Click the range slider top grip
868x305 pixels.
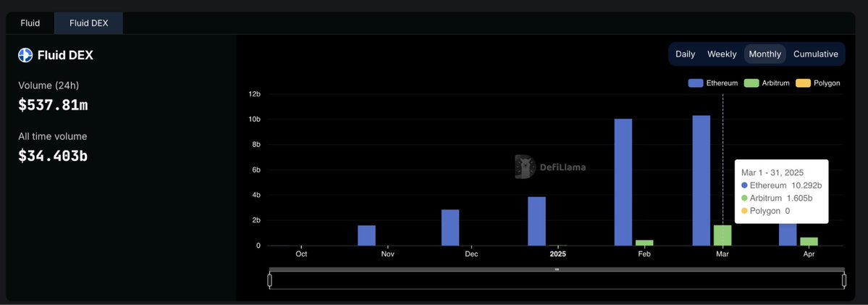(557, 270)
